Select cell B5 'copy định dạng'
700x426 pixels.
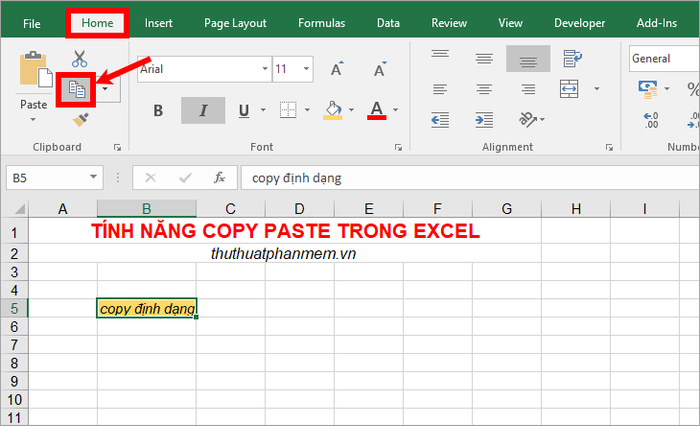(147, 308)
